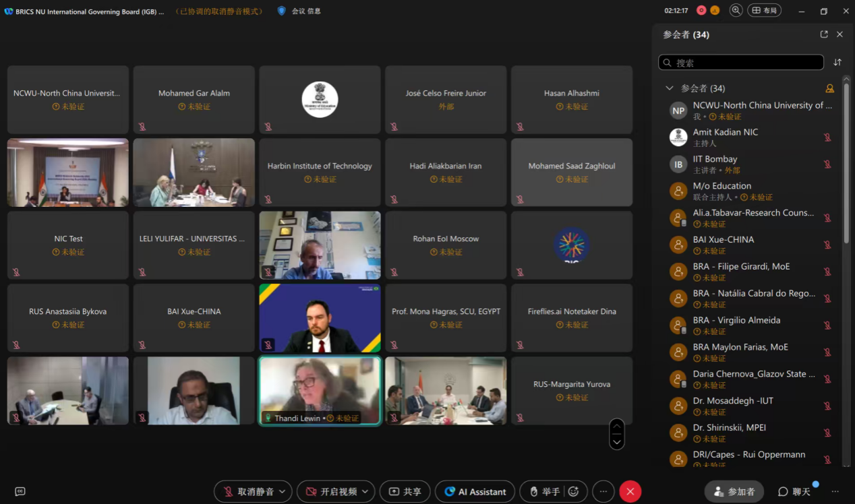Screen dimensions: 855x504
Task: Open video options arrow next to 开启视频
Action: [365, 492]
